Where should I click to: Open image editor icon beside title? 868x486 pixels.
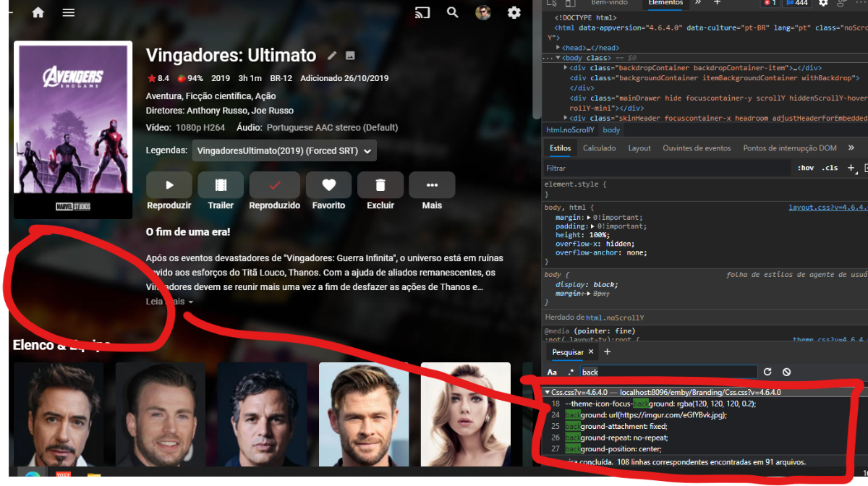coord(350,56)
